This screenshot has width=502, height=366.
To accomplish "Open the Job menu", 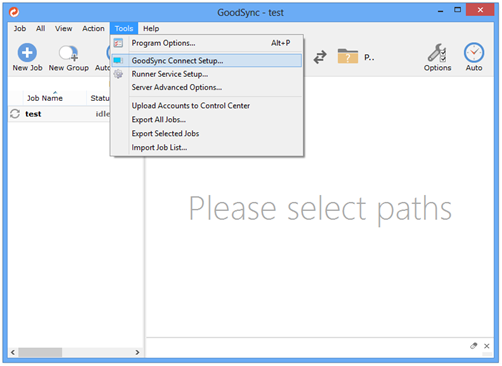I will pyautogui.click(x=20, y=29).
